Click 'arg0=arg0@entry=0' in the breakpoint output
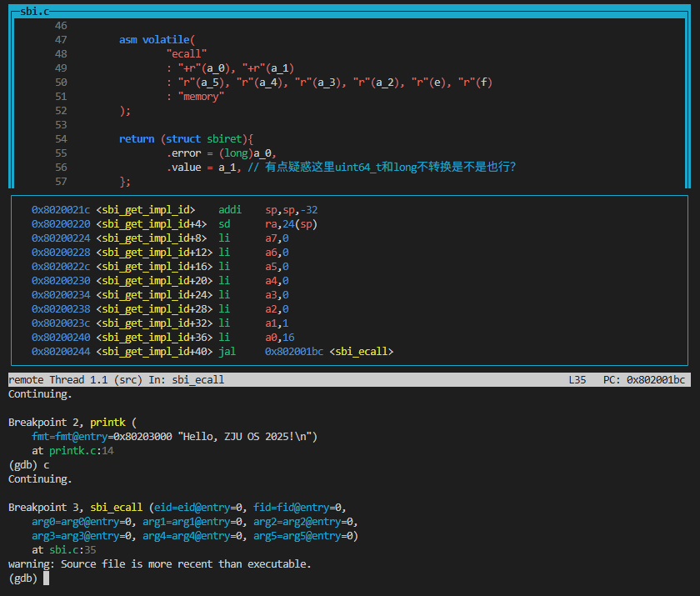This screenshot has height=596, width=700. (82, 522)
